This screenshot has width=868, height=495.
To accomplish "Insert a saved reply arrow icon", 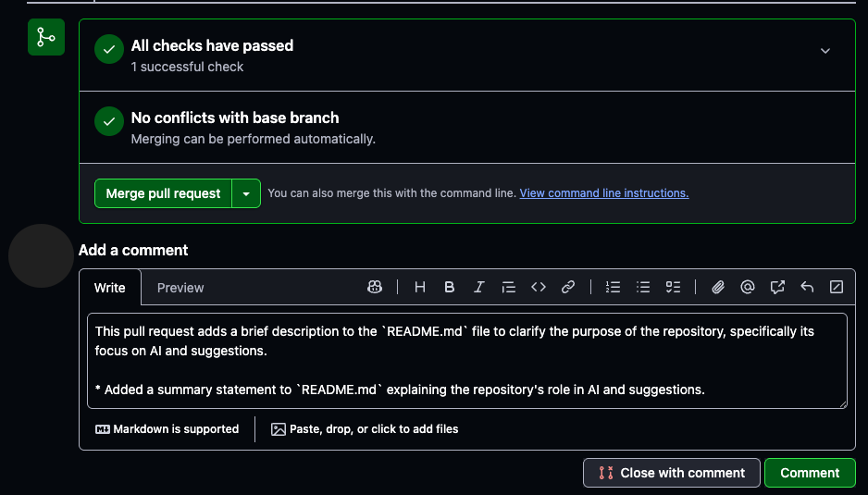I will (x=807, y=287).
